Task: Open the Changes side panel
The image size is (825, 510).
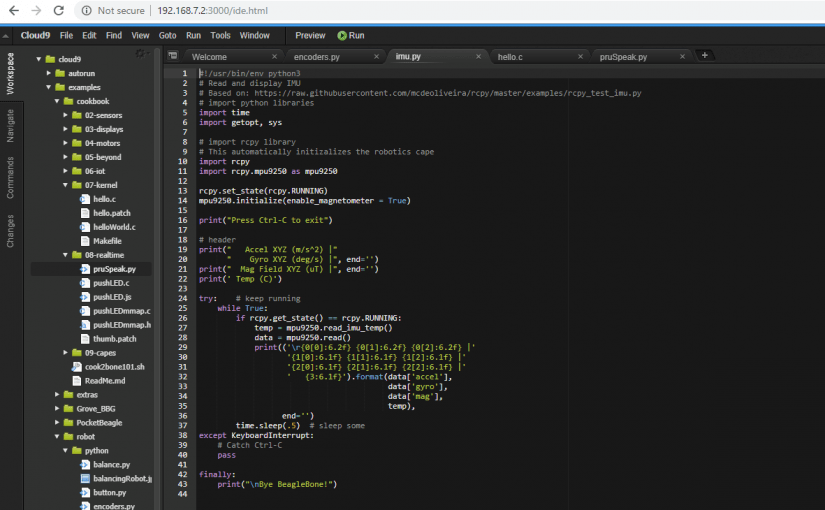Action: click(10, 231)
